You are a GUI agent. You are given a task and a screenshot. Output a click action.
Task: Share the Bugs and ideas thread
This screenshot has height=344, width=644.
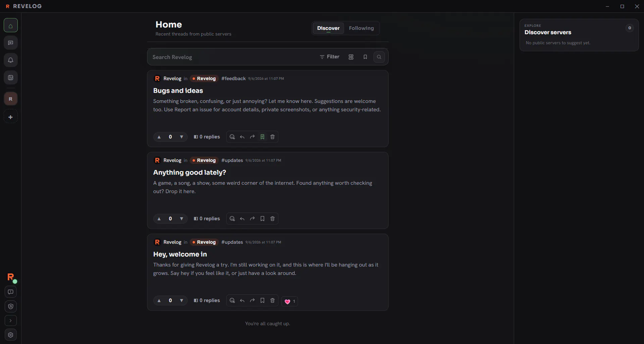252,137
